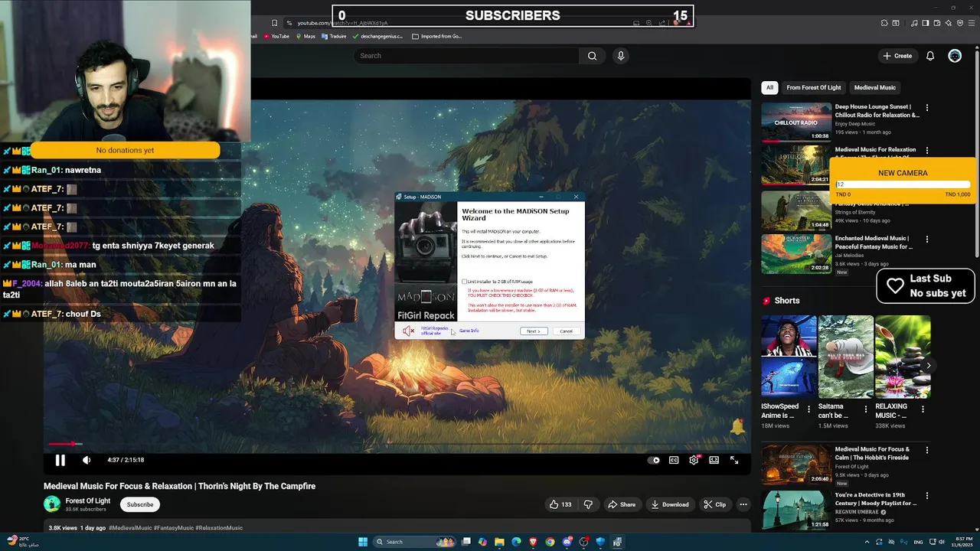Open more actions menu under the video
The height and width of the screenshot is (551, 980).
click(x=743, y=504)
